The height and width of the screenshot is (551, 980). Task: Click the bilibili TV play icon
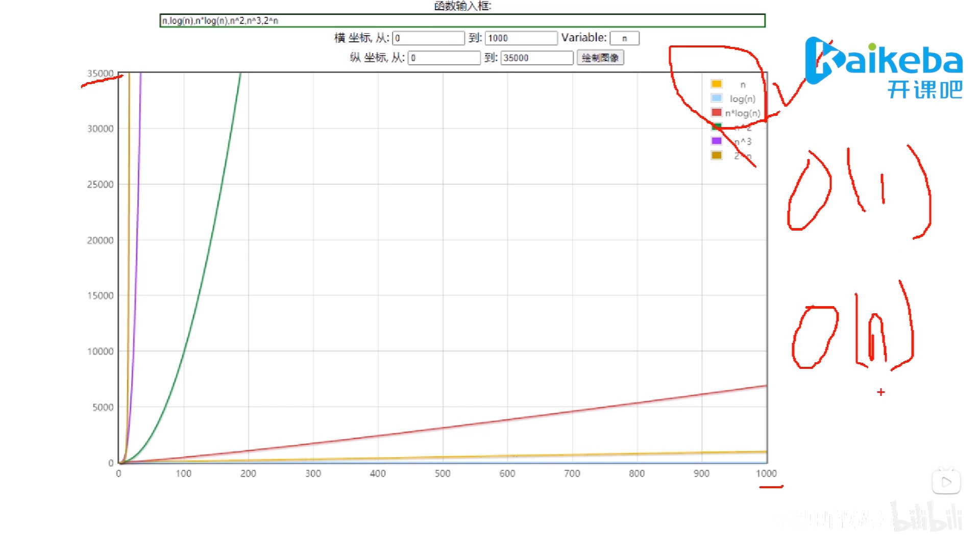[946, 482]
